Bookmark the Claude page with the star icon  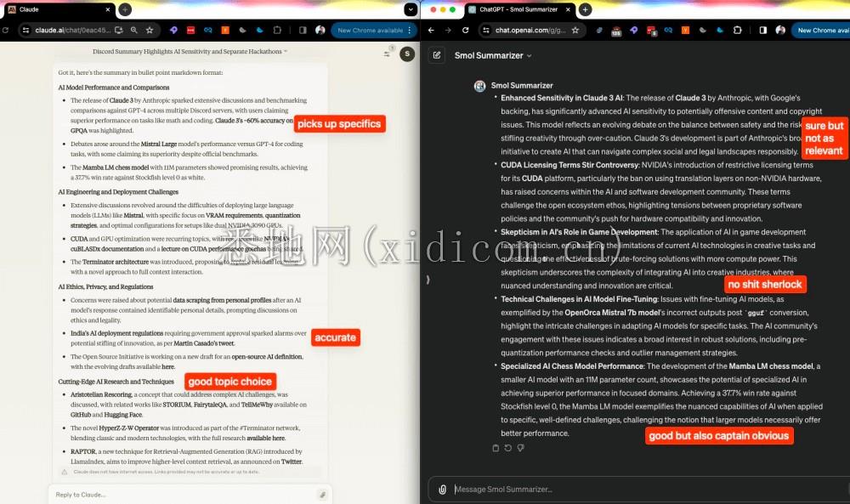point(150,30)
